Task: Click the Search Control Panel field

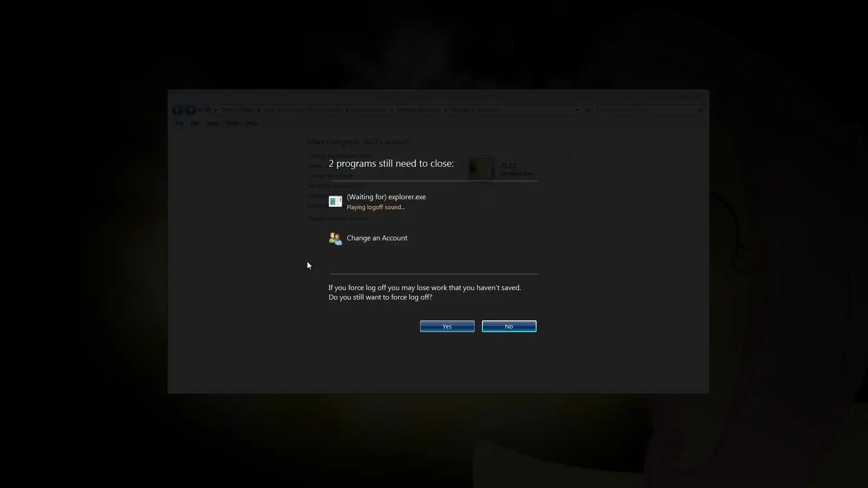Action: 644,110
